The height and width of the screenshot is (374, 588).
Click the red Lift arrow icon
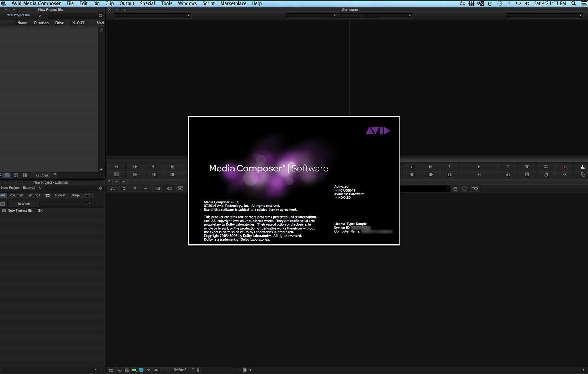point(564,167)
